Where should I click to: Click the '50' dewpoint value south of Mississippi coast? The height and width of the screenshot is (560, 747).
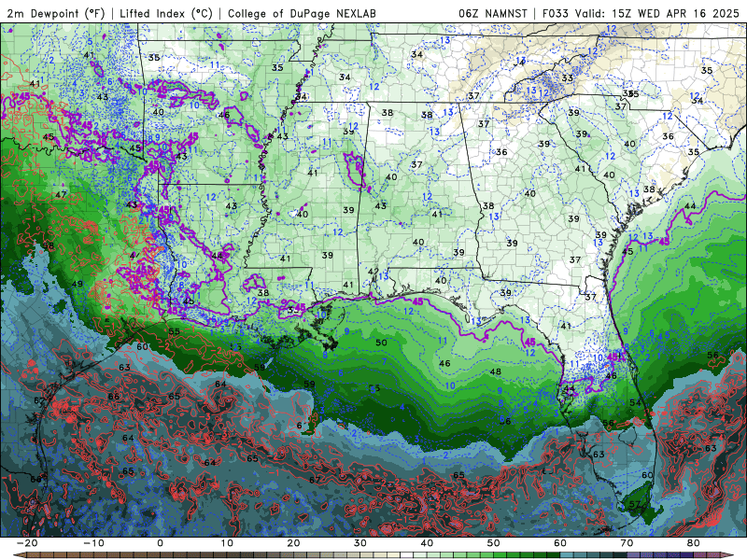point(381,343)
